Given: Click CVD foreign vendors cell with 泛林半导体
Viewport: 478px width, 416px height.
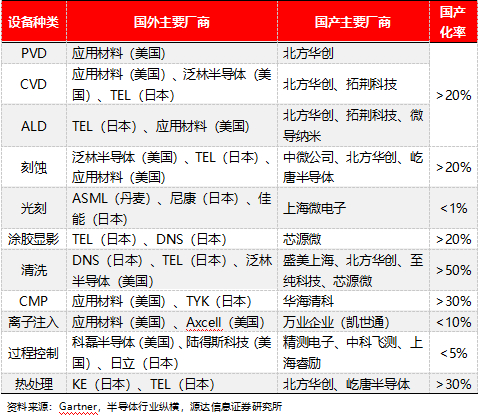Looking at the screenshot, I should point(172,84).
